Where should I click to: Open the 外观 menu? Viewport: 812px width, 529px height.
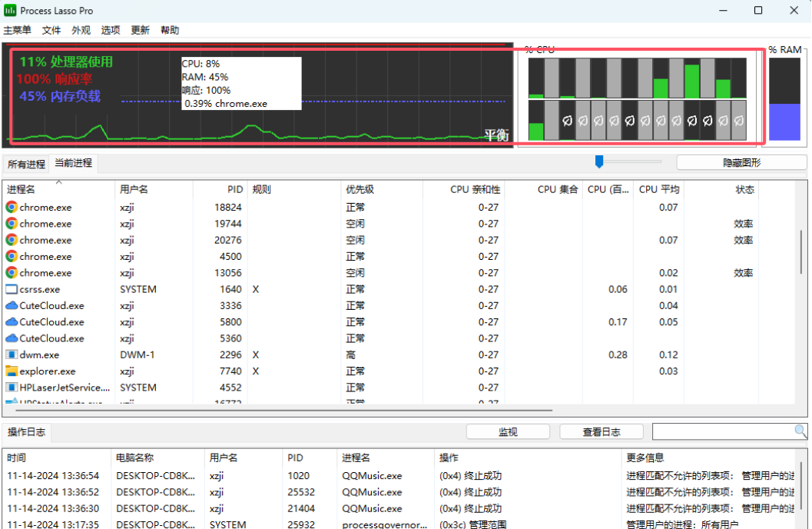(x=81, y=31)
